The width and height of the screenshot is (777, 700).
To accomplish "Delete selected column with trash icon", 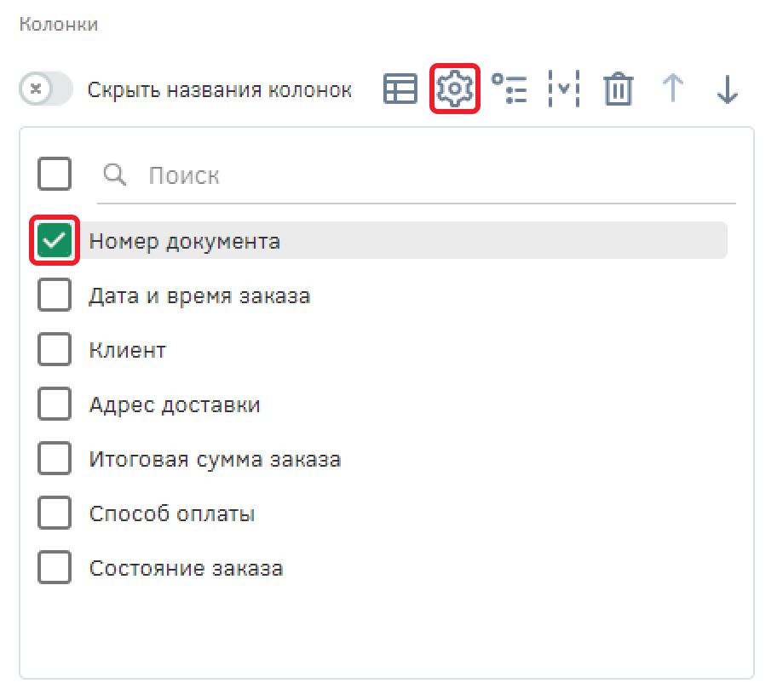I will (619, 89).
